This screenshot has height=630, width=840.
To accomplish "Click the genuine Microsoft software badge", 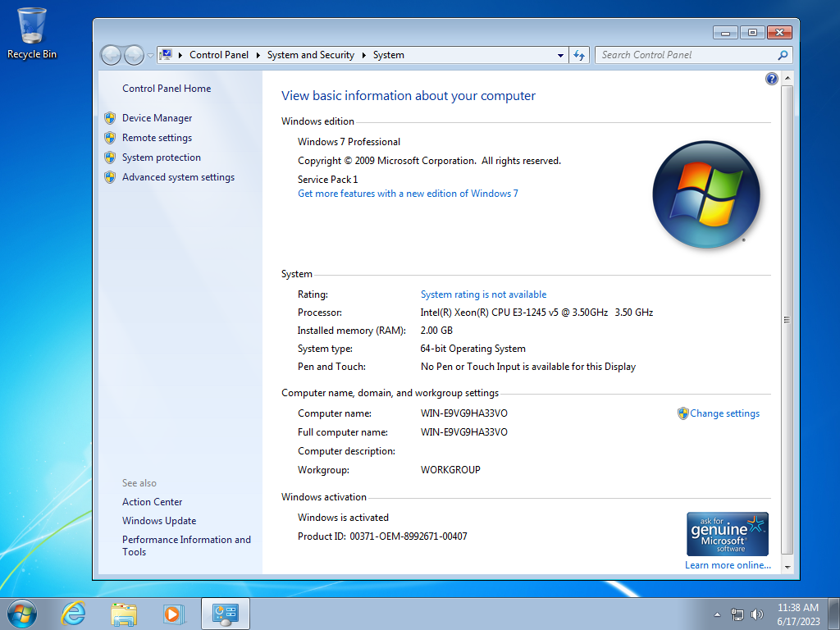I will [x=728, y=534].
